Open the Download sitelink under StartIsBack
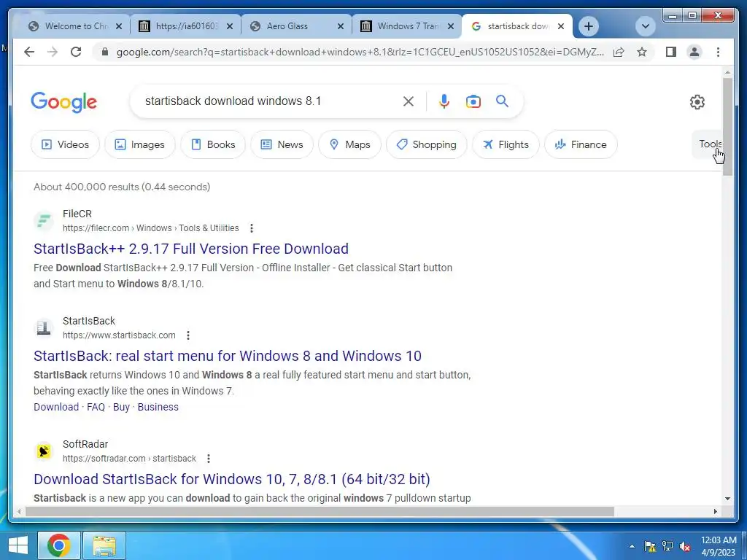This screenshot has height=560, width=747. [56, 407]
